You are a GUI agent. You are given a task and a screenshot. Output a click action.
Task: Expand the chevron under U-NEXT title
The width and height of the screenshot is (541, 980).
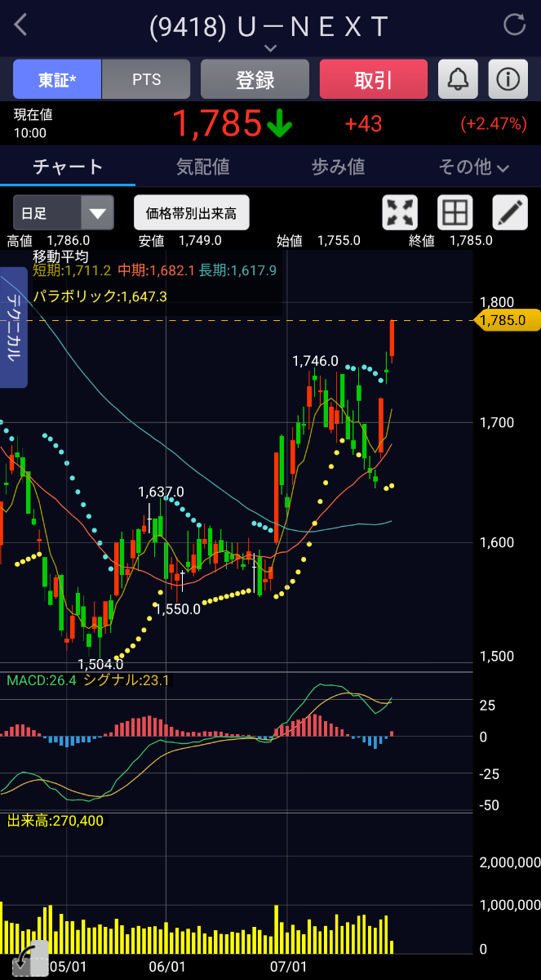(x=271, y=48)
